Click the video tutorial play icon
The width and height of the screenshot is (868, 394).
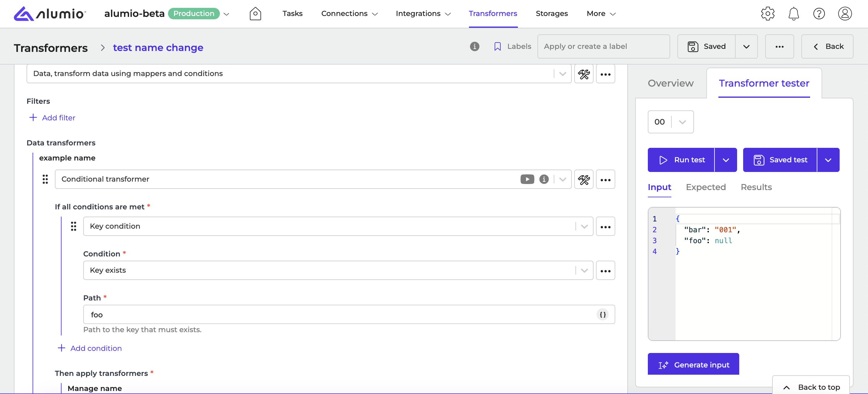click(x=527, y=179)
